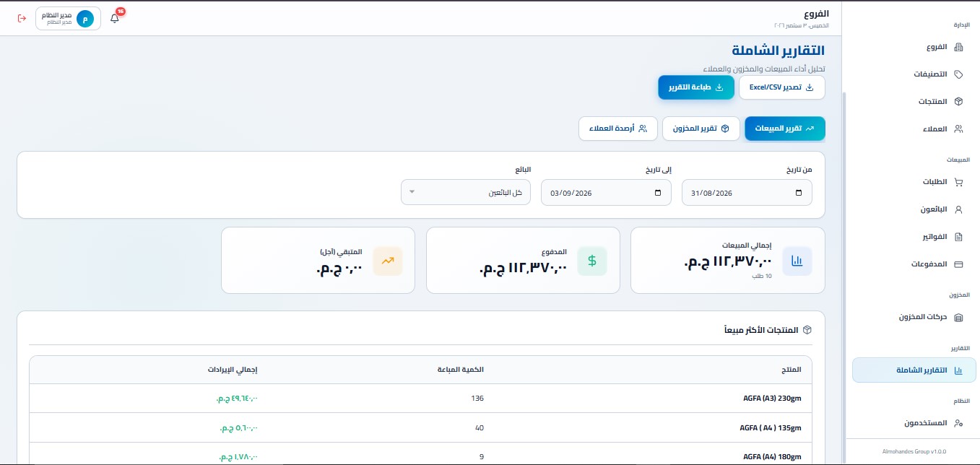Click the Almohandes Group v1.0.0 footer text
Viewport: 980px width, 465px height.
point(914,451)
